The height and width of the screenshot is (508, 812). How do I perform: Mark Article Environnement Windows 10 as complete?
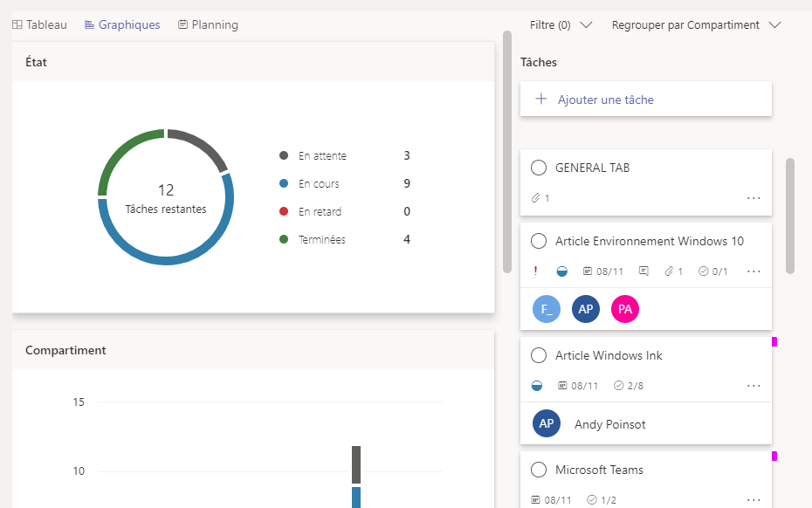(539, 241)
